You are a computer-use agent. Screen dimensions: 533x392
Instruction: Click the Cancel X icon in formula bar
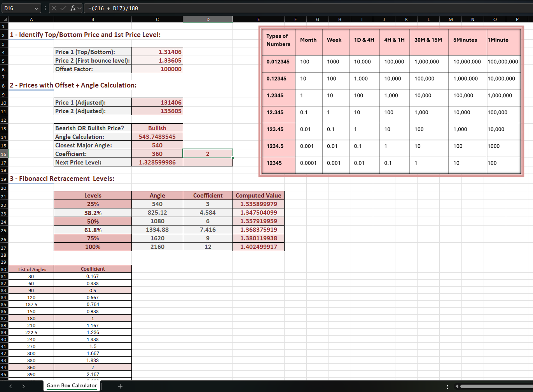coord(54,8)
